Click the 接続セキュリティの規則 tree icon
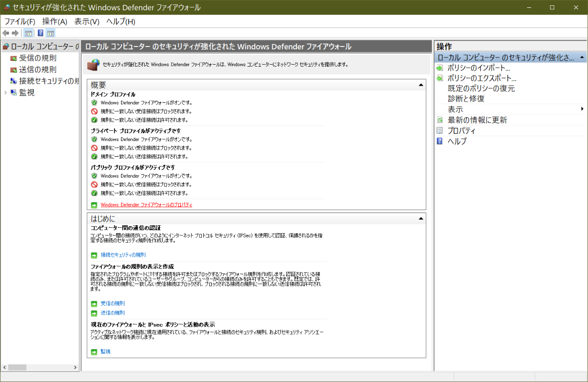Image resolution: width=588 pixels, height=382 pixels. point(13,81)
